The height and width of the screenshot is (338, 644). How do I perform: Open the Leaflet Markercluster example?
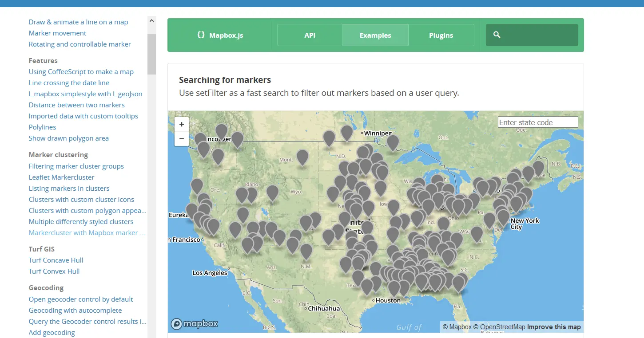click(62, 177)
